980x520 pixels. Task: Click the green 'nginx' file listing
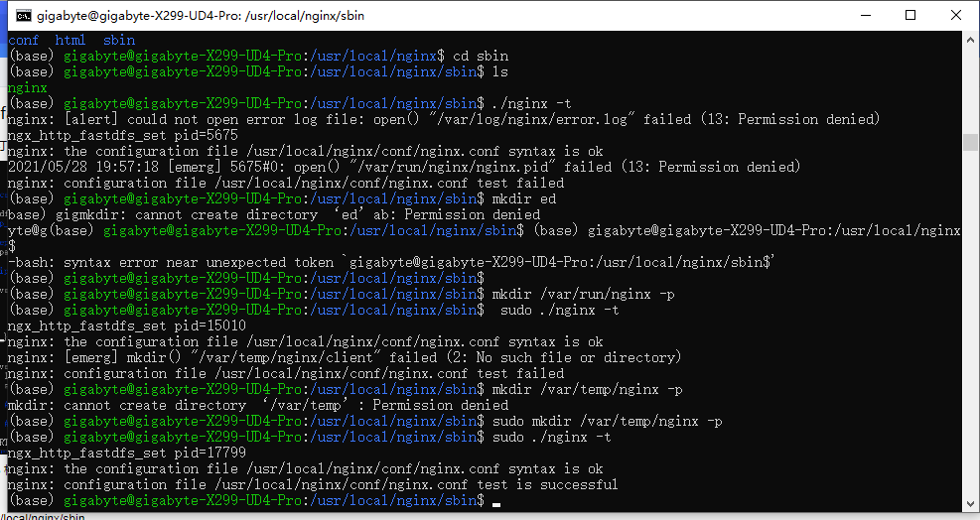pos(27,87)
